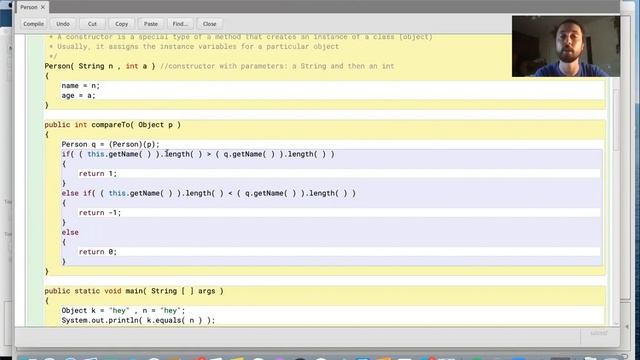This screenshot has height=360, width=640.
Task: Click the "Object k = "hey" , n = "hey";" line
Action: coord(123,311)
